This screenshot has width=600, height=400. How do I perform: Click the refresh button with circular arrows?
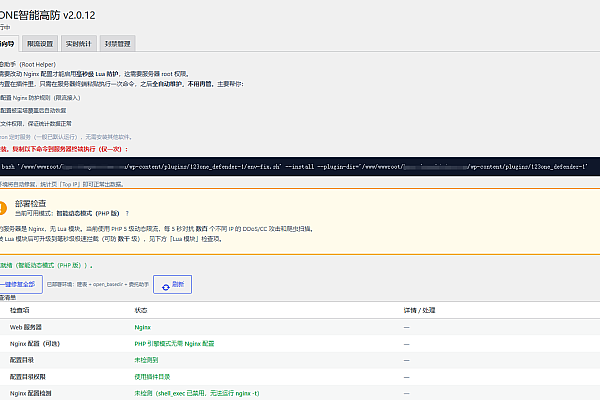click(x=173, y=284)
